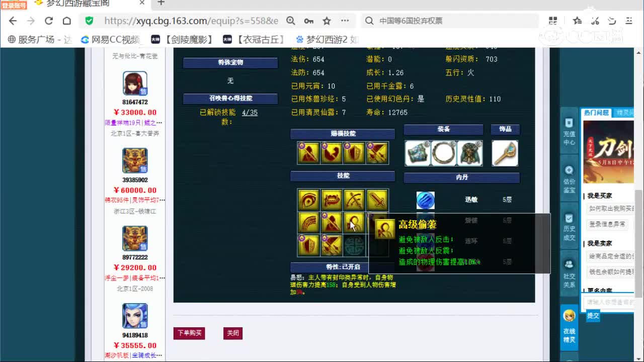View the staff accessory under 饰品

[x=505, y=153]
